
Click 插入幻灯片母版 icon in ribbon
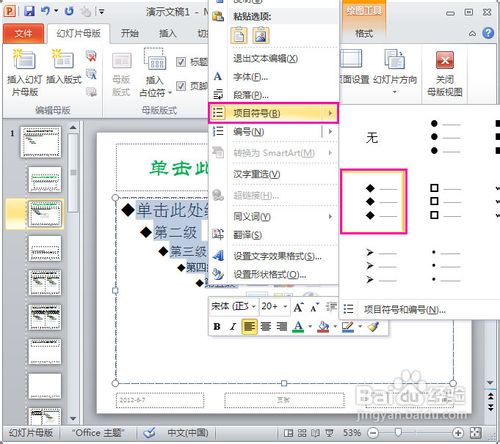(x=23, y=60)
